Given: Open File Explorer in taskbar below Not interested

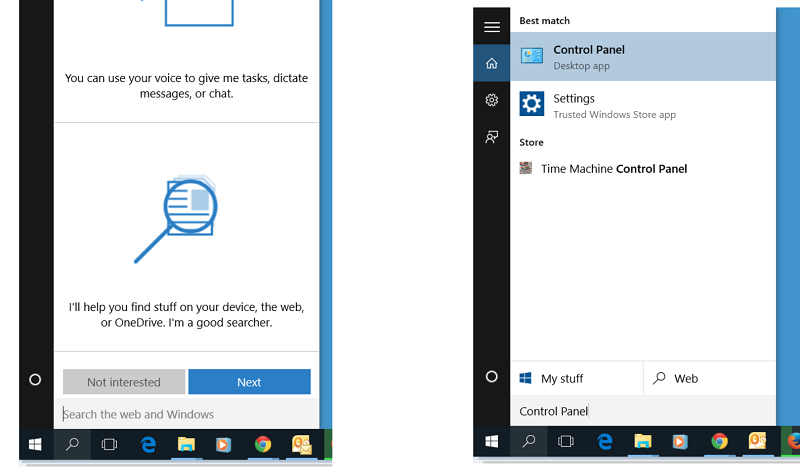Looking at the screenshot, I should (186, 445).
